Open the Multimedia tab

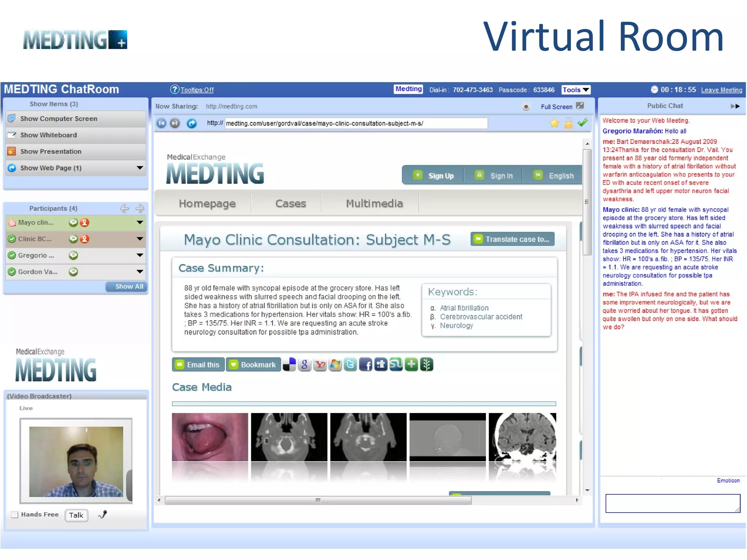374,203
